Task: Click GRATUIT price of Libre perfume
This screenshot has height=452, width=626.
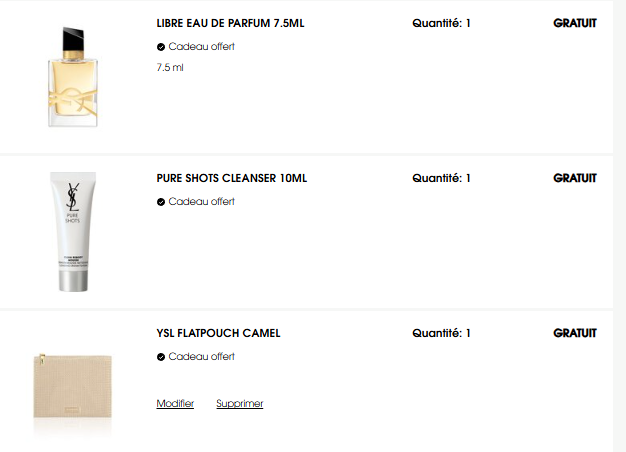Action: 575,23
